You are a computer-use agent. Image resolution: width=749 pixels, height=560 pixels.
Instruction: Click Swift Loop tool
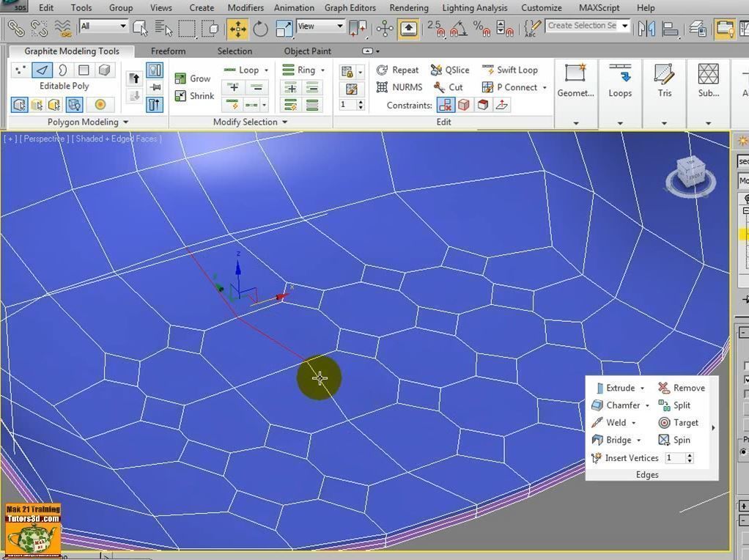(x=510, y=70)
